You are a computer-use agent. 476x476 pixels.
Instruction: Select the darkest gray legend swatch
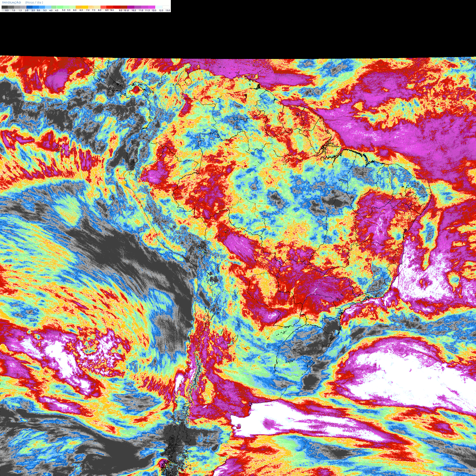tap(4, 7)
